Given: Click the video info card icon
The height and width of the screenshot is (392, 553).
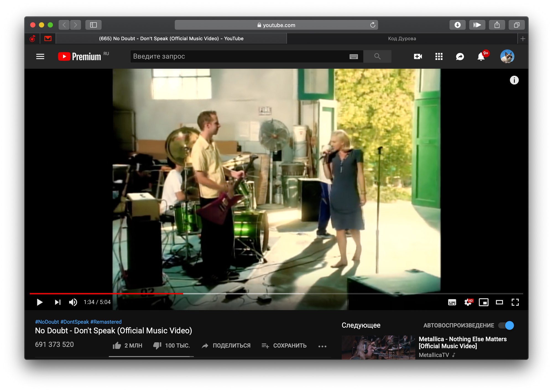Looking at the screenshot, I should click(x=514, y=80).
